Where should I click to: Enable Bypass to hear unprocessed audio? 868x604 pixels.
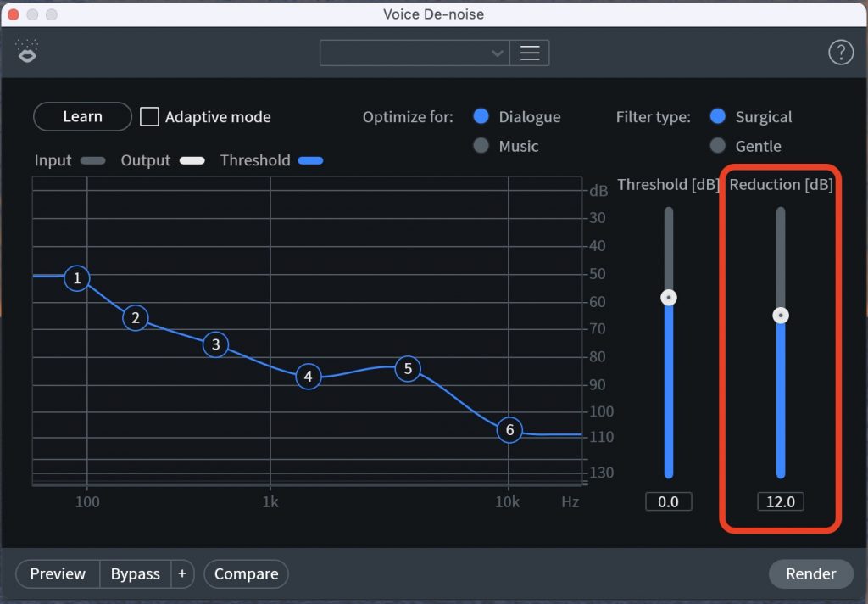click(x=135, y=574)
